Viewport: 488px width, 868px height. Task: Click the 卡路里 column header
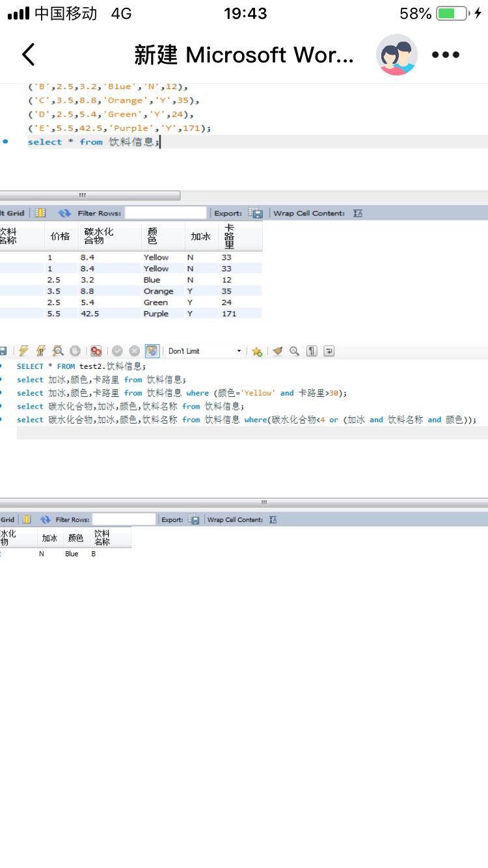pyautogui.click(x=228, y=236)
